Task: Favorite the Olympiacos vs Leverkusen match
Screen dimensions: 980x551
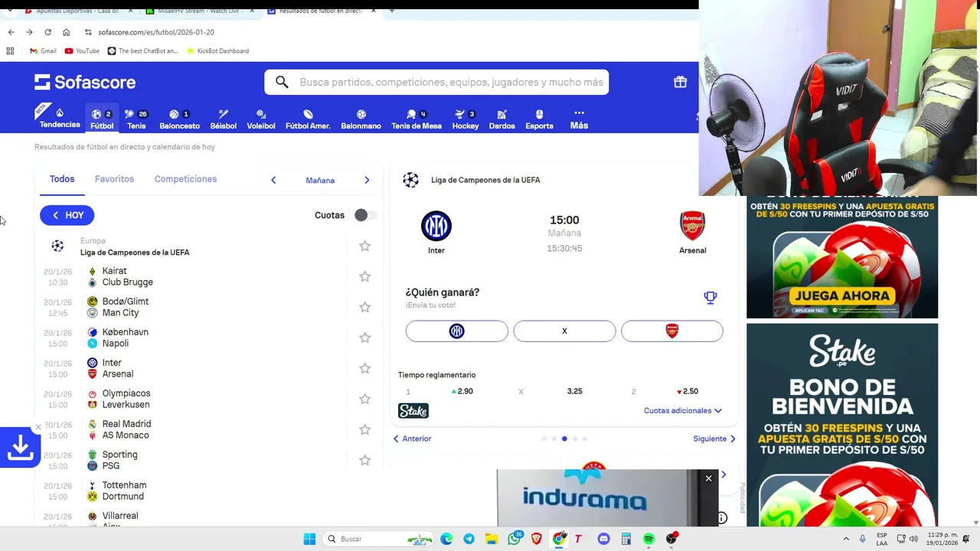Action: click(364, 399)
